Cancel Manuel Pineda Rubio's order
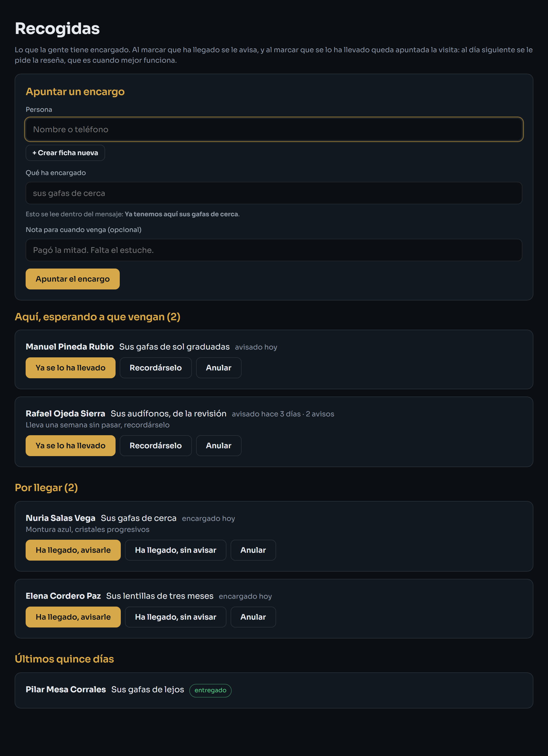The width and height of the screenshot is (548, 756). [x=219, y=368]
